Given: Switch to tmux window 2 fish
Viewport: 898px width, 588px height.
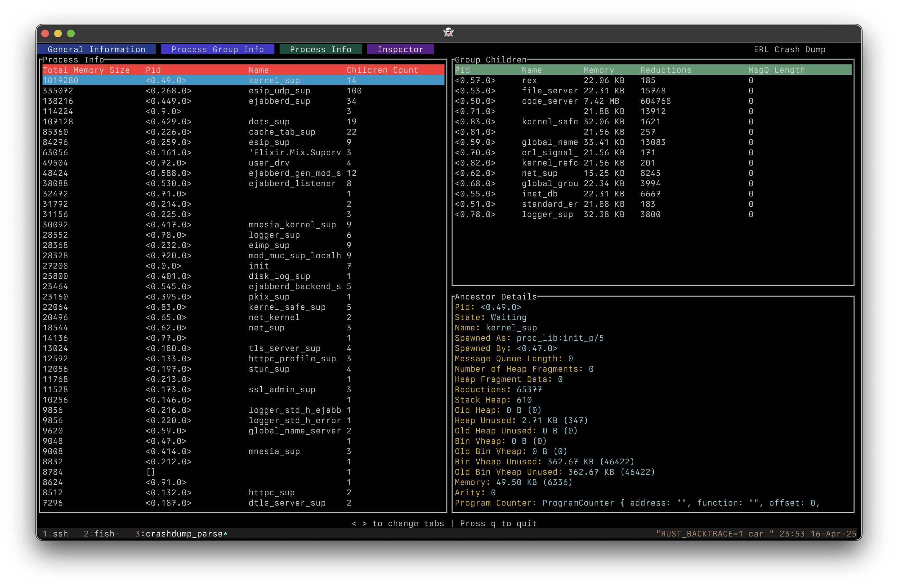Looking at the screenshot, I should coord(101,534).
